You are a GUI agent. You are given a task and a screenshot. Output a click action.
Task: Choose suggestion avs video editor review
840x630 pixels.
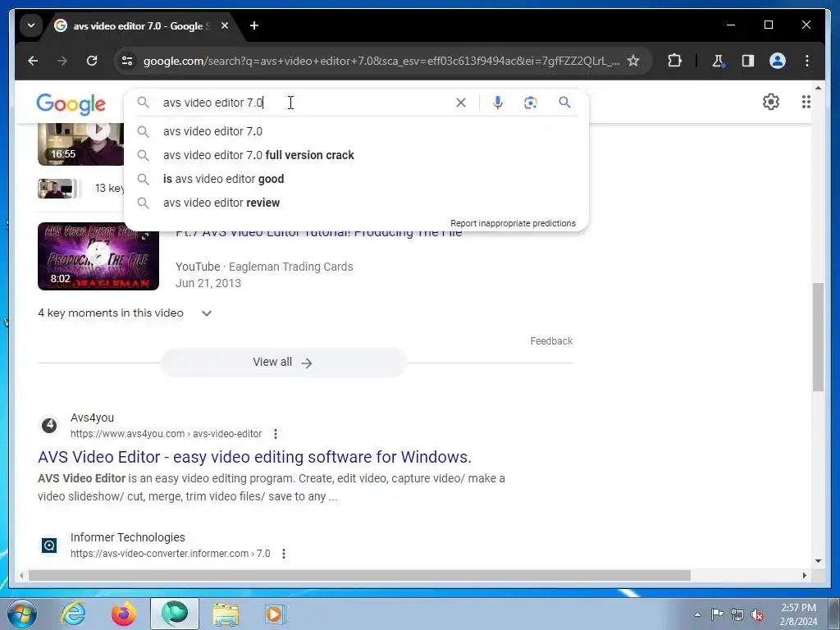tap(356, 203)
